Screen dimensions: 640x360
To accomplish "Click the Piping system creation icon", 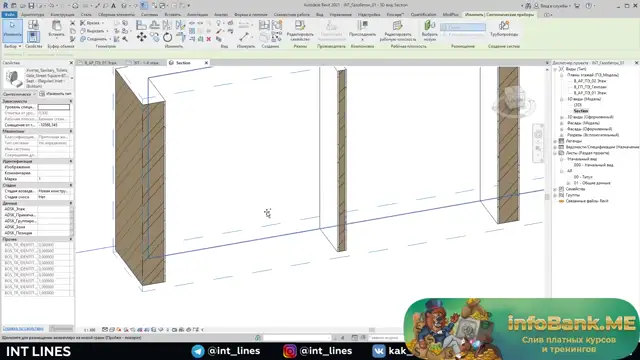I will point(504,26).
